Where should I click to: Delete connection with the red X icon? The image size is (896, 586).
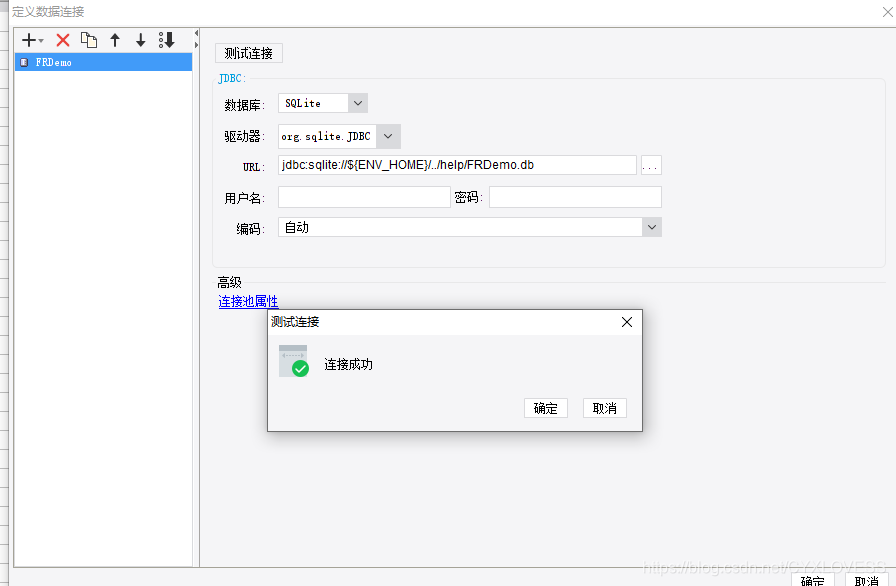click(63, 40)
